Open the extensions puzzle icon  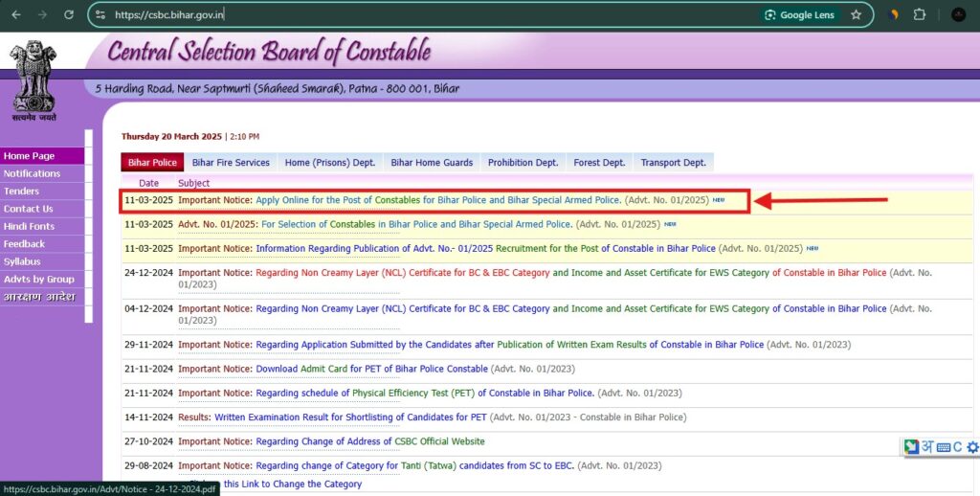click(x=919, y=14)
